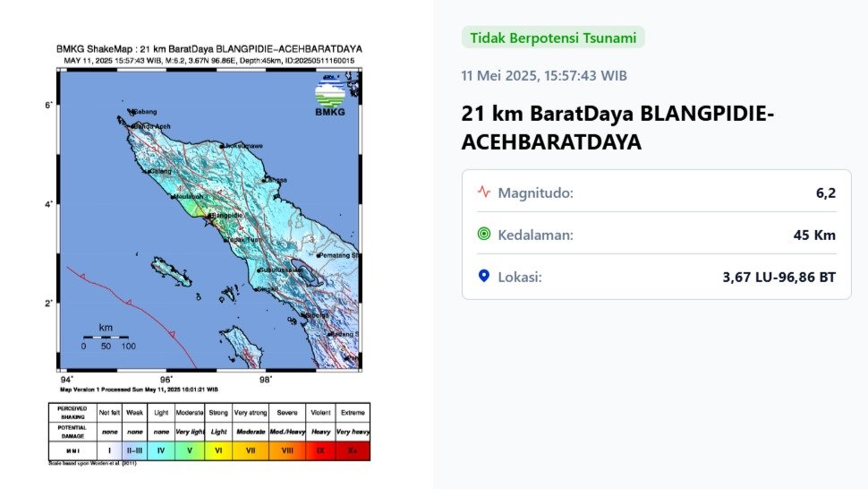Click the Subulussalam label on map
Image resolution: width=868 pixels, height=489 pixels.
[x=281, y=270]
